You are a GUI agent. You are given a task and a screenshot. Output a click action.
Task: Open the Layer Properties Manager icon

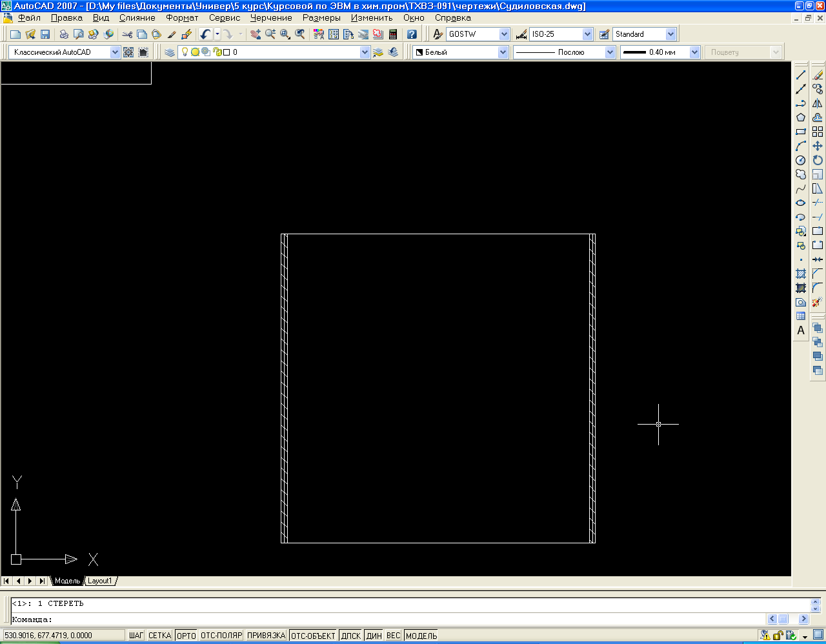pos(170,52)
